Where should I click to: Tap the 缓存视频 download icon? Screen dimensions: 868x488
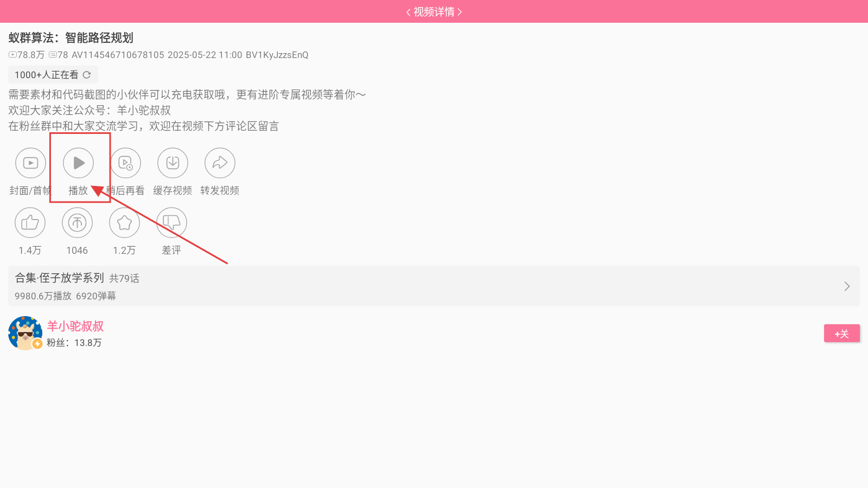click(x=173, y=163)
